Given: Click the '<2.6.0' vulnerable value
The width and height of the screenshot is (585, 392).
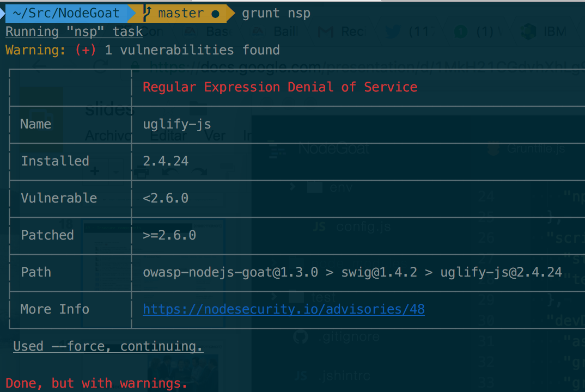Looking at the screenshot, I should [x=166, y=198].
